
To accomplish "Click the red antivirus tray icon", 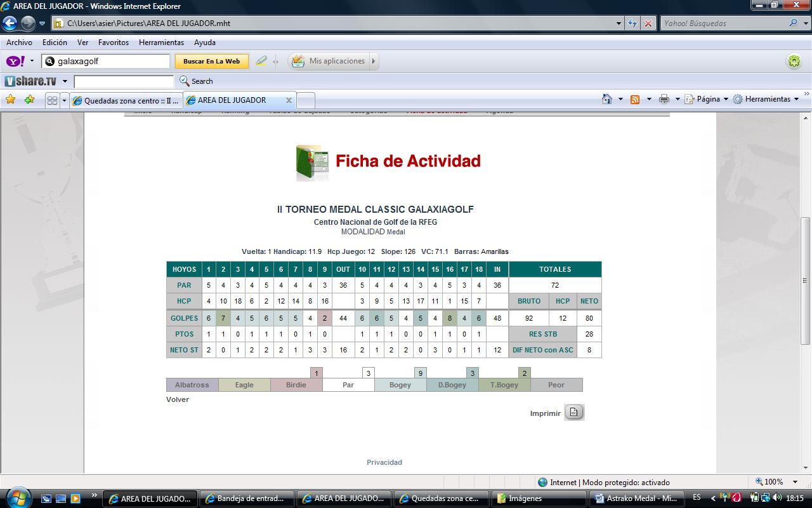I will (x=737, y=498).
